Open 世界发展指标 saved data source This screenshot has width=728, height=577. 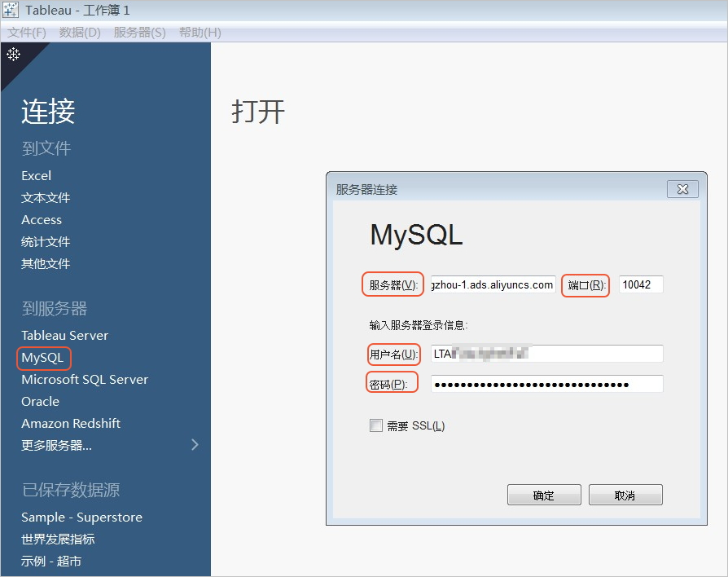[58, 539]
